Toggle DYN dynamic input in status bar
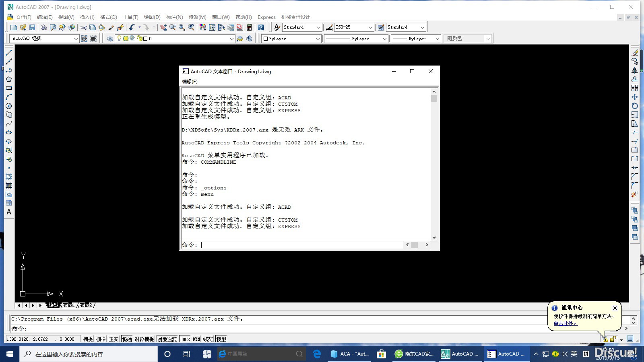The image size is (644, 362). (x=196, y=339)
